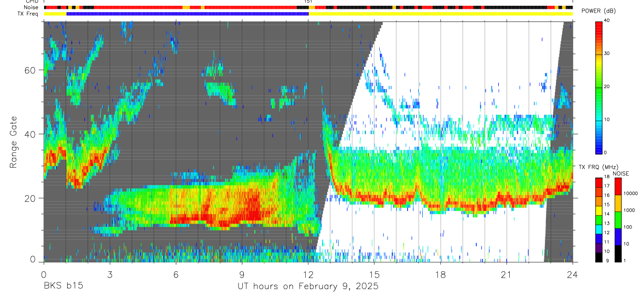Click the 14 value on TX FRQ scale
The image size is (644, 297).
point(607,214)
